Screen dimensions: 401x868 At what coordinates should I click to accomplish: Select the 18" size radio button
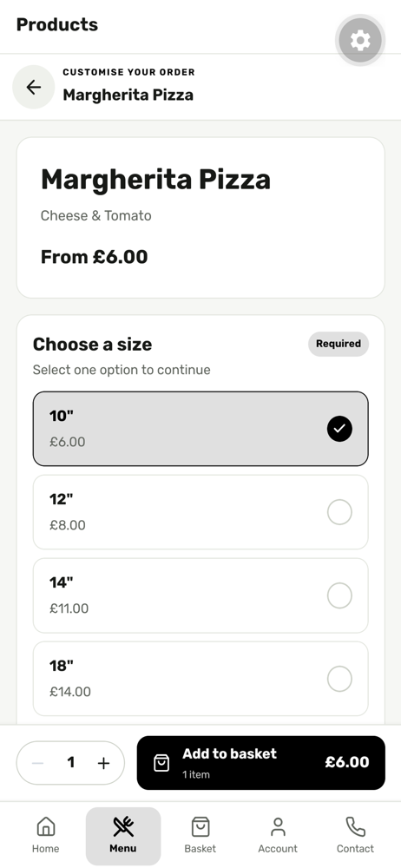[x=339, y=679]
